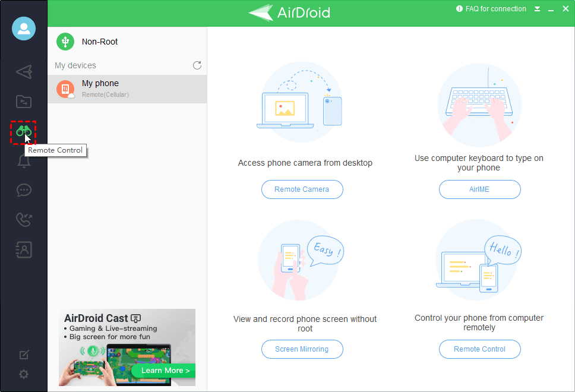
Task: Click the AirDroid logo in title bar
Action: [290, 13]
